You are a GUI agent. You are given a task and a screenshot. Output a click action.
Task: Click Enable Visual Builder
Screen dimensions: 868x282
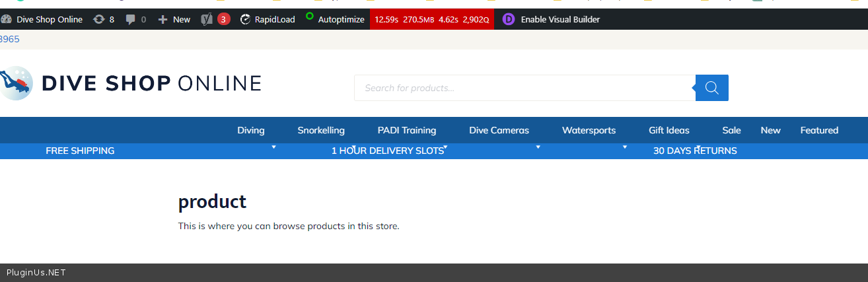point(560,19)
